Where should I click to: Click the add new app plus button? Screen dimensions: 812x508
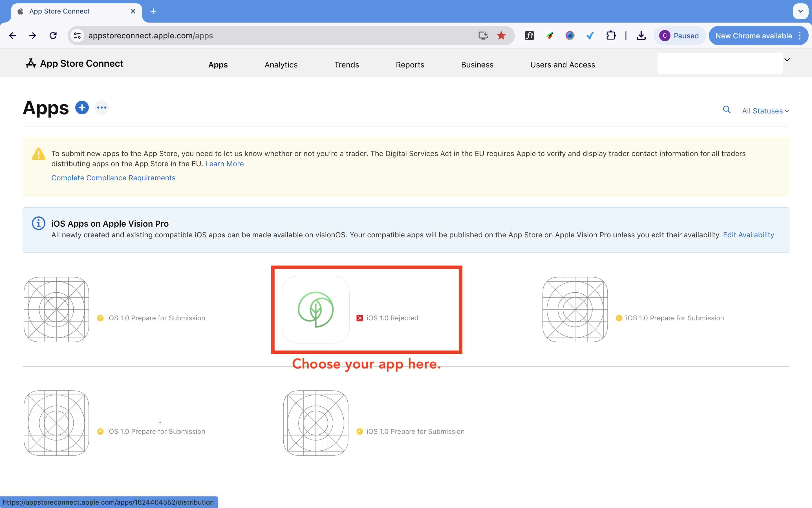[82, 108]
